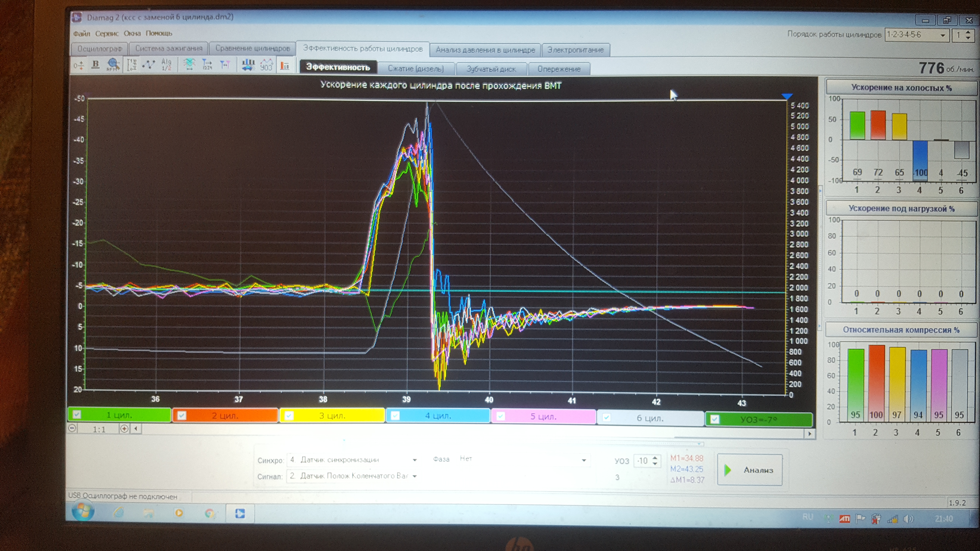This screenshot has width=980, height=551.
Task: Click the Анализ button
Action: (x=749, y=470)
